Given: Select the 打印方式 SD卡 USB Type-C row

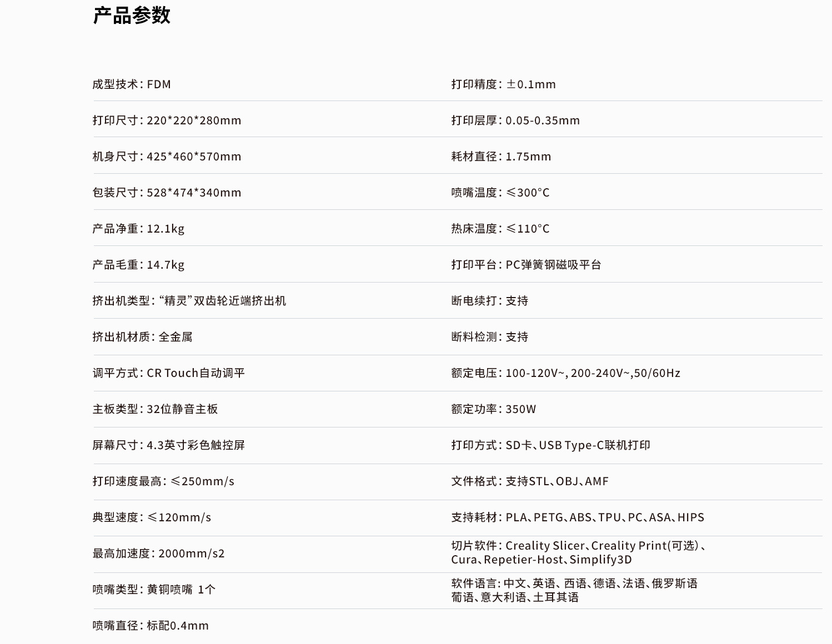Looking at the screenshot, I should pyautogui.click(x=550, y=445).
